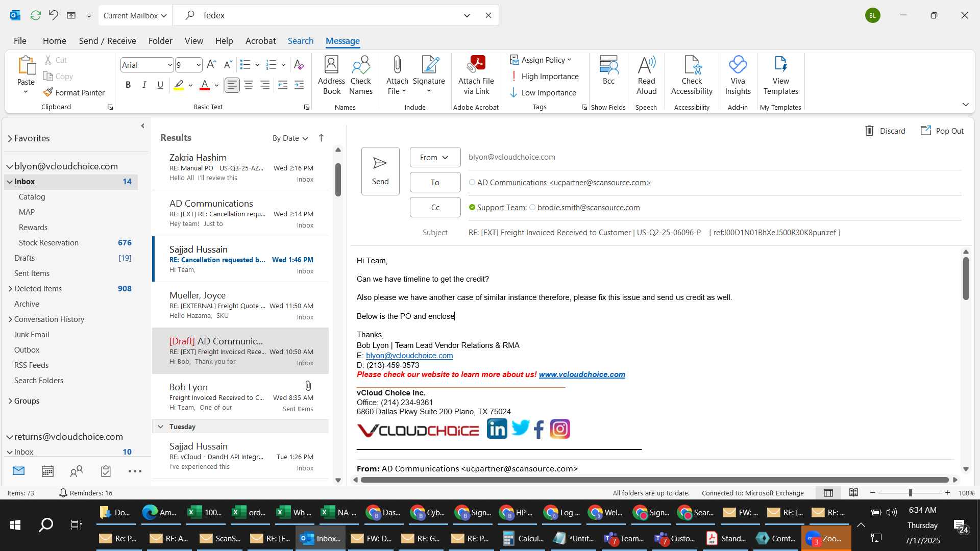This screenshot has height=551, width=980.
Task: Open View Templates
Action: [780, 75]
